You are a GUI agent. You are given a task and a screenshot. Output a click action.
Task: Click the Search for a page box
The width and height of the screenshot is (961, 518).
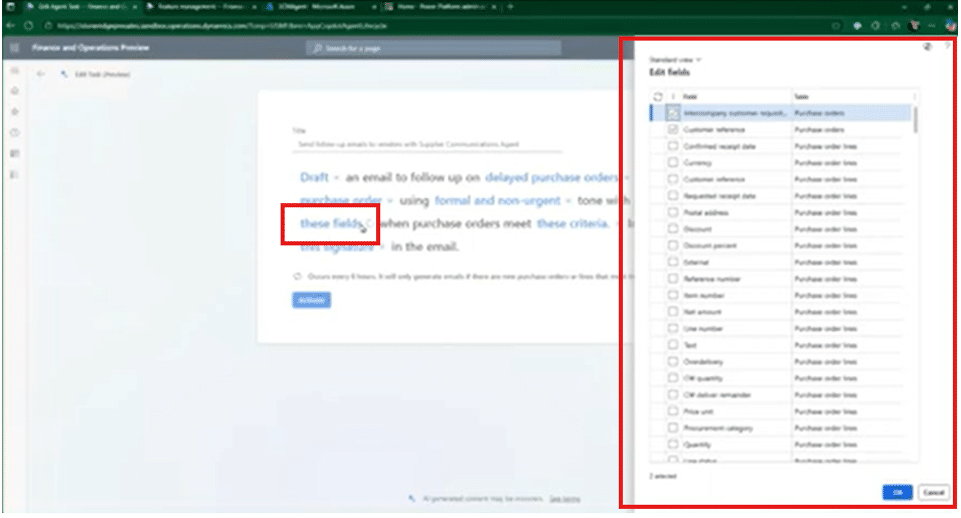point(433,48)
